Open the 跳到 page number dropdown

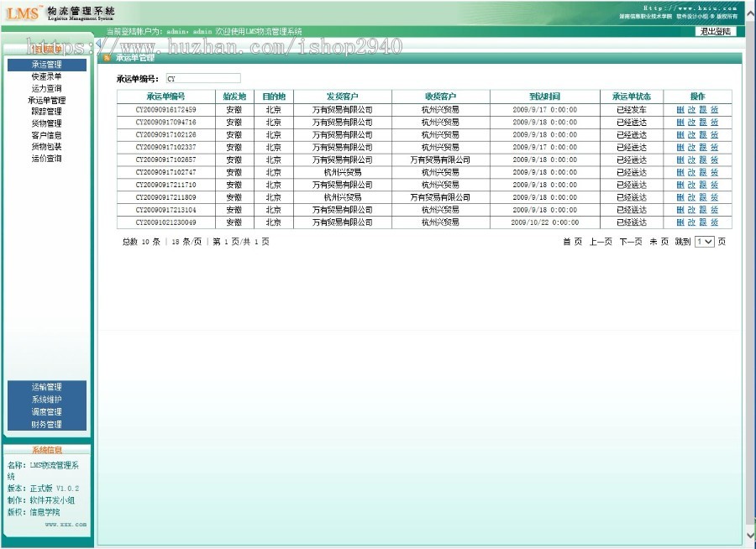click(x=705, y=242)
